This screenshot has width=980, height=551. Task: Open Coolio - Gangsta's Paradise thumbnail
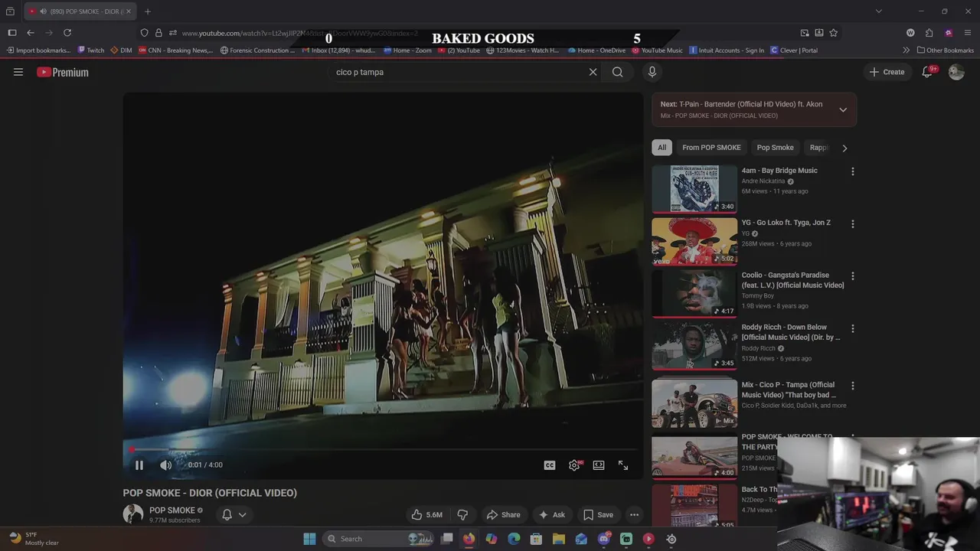coord(694,293)
